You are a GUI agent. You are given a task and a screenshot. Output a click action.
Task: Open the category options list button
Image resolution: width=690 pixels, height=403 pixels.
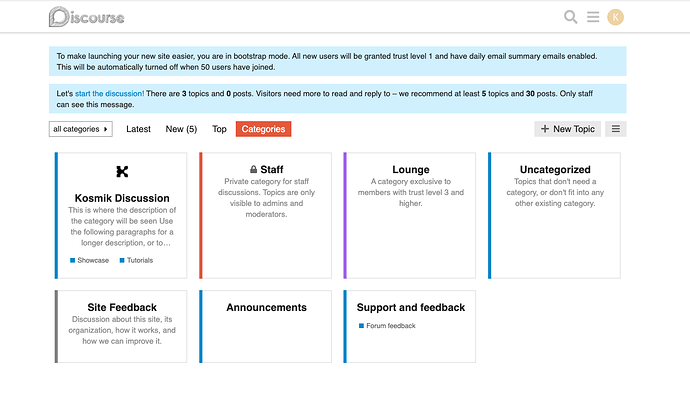pos(616,129)
